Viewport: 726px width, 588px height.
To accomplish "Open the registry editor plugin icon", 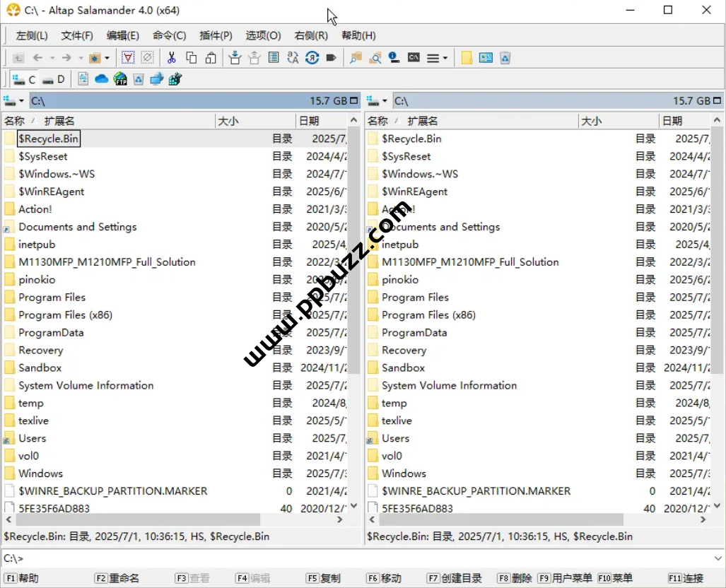I will pos(175,79).
